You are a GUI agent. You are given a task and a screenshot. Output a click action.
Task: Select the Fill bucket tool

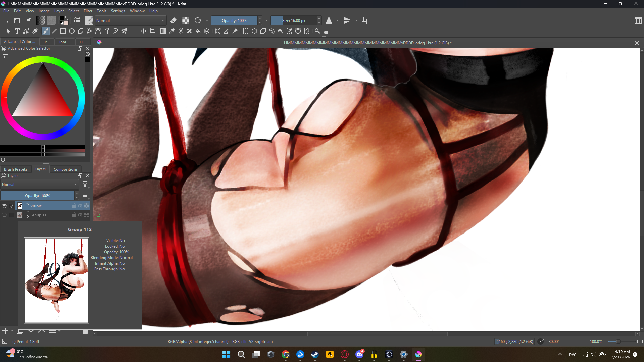pyautogui.click(x=198, y=31)
